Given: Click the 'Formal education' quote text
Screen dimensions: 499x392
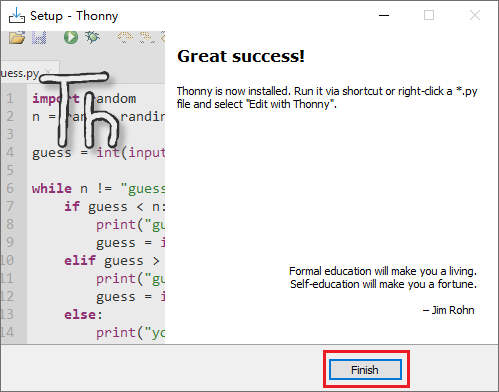Looking at the screenshot, I should pyautogui.click(x=383, y=277).
